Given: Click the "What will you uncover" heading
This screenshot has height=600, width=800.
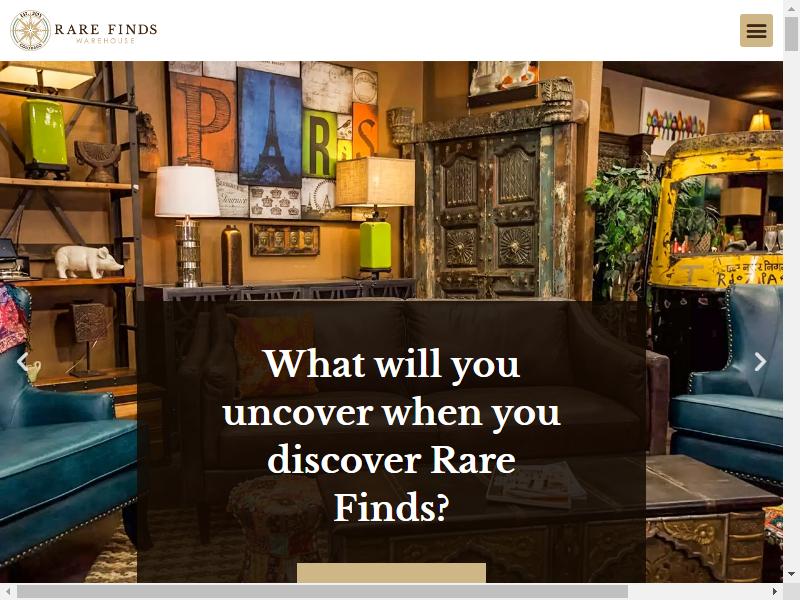Looking at the screenshot, I should (x=391, y=435).
